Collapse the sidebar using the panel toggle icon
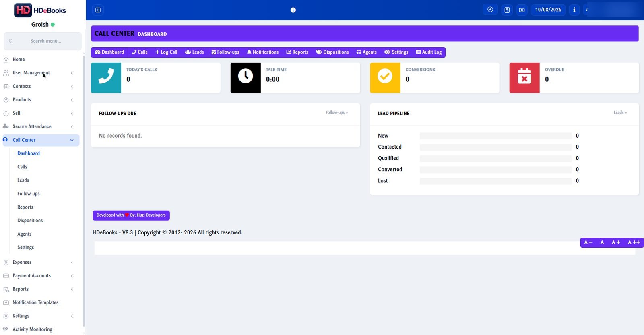 coord(98,10)
